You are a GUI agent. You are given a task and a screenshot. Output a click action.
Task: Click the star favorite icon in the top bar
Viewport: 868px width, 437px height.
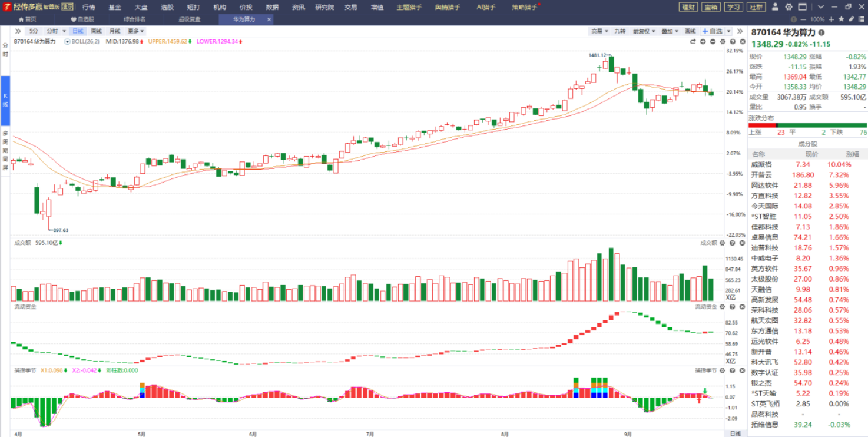point(842,19)
